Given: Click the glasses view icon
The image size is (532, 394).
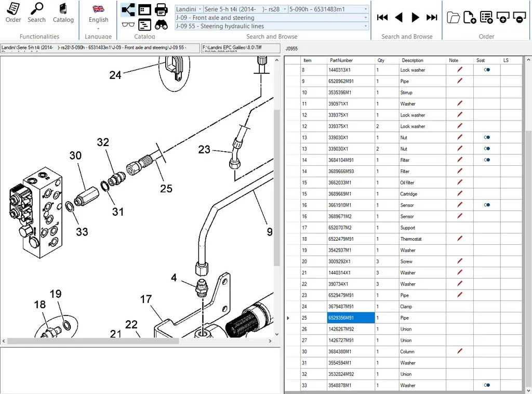Looking at the screenshot, I should point(128,23).
